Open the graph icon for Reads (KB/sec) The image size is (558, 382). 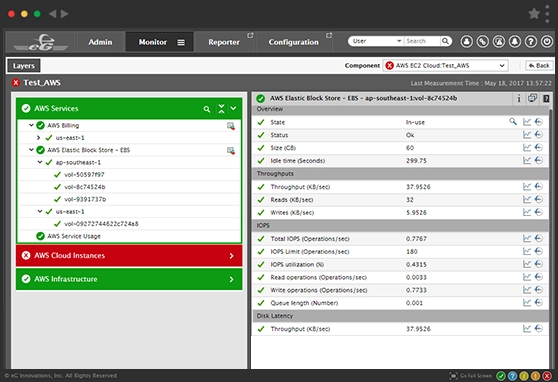click(527, 199)
